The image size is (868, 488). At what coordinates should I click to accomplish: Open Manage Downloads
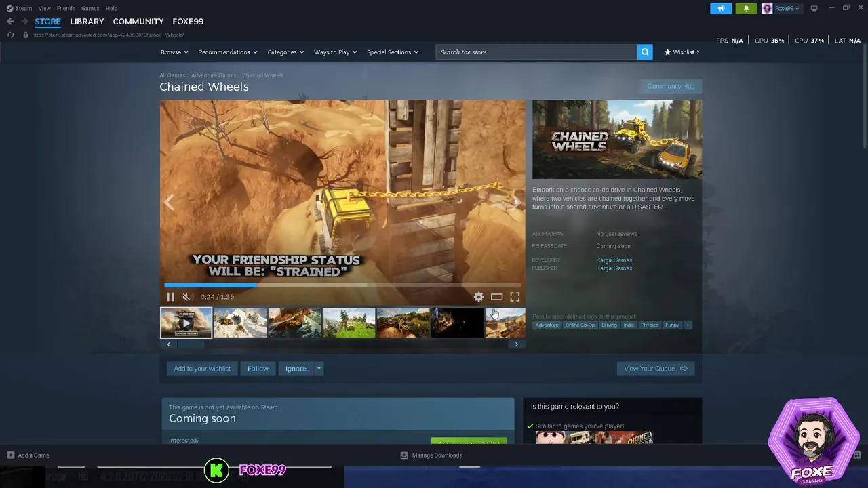pos(431,455)
